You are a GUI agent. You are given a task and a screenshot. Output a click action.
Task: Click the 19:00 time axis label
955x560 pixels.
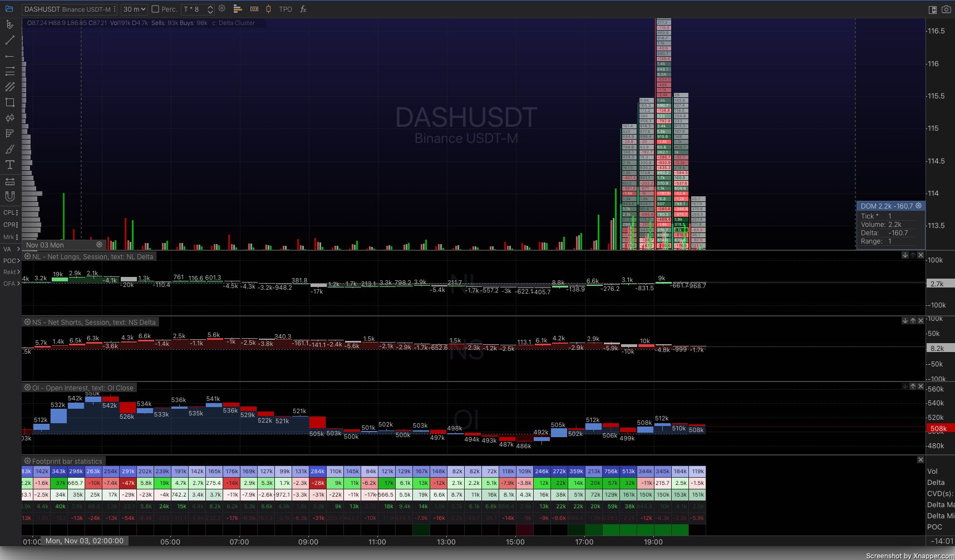pyautogui.click(x=653, y=542)
